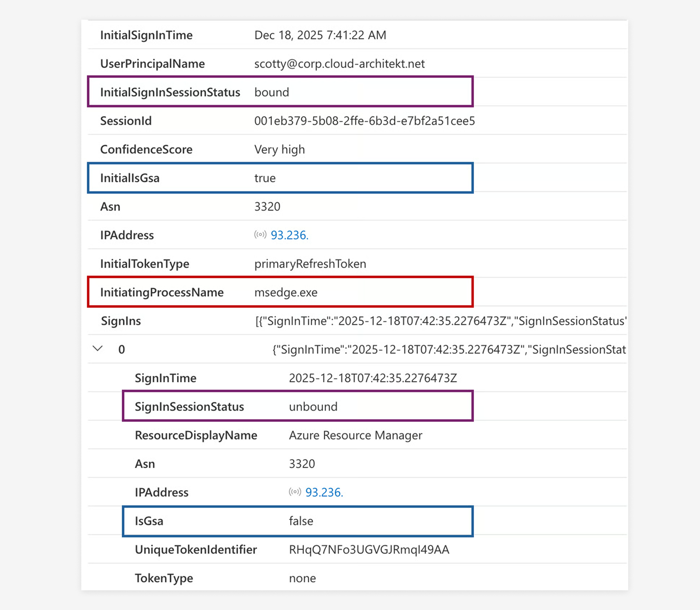Screen dimensions: 700x610
Task: Click the top IPAddress radar icon
Action: click(x=260, y=235)
